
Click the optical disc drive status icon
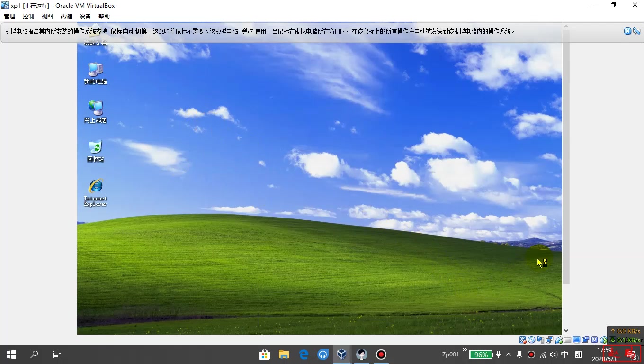click(x=531, y=340)
